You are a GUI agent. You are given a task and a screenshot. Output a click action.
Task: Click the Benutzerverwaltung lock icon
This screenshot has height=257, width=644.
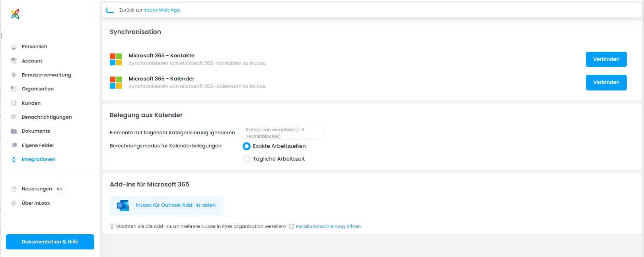[x=14, y=75]
